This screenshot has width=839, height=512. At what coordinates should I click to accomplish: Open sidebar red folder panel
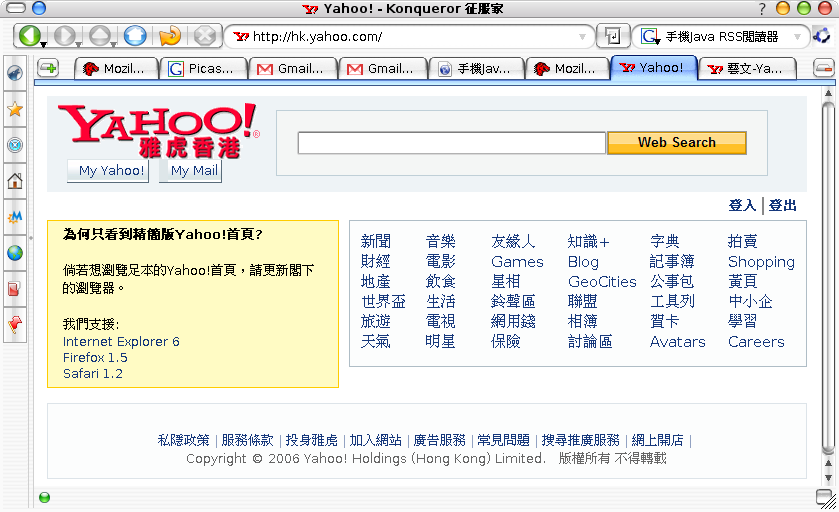(15, 288)
